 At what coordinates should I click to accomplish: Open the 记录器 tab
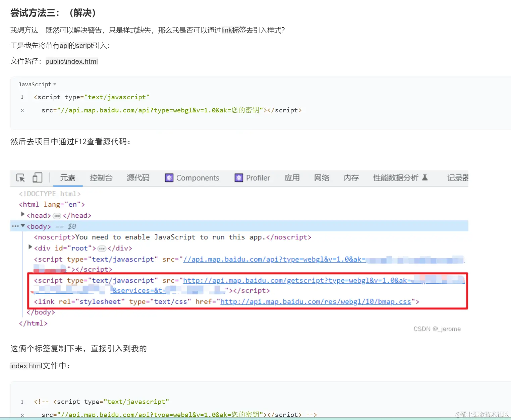coord(458,178)
